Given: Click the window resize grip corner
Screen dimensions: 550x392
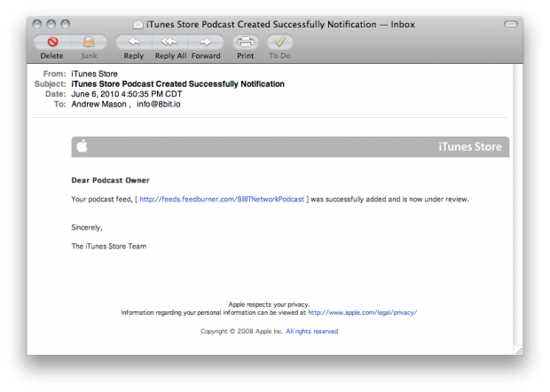Looking at the screenshot, I should (518, 350).
